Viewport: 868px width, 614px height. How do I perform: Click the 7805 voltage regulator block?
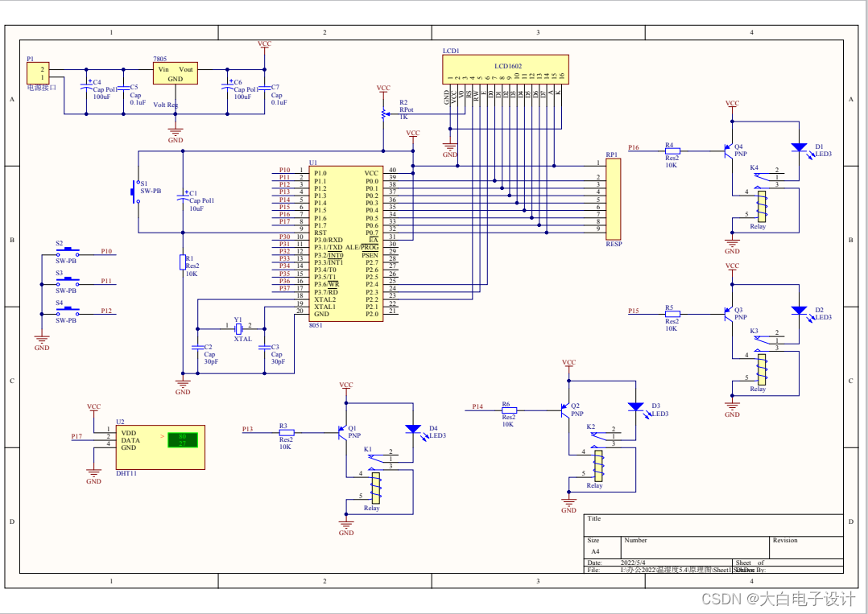176,73
